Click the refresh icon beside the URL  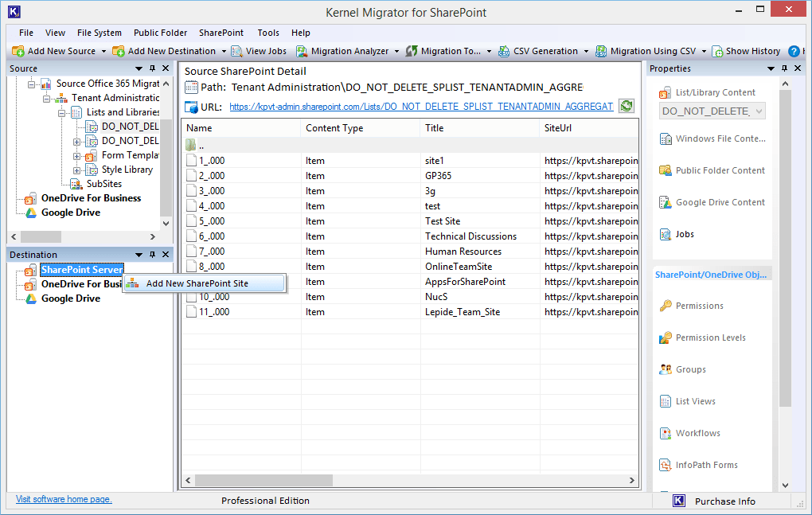627,106
